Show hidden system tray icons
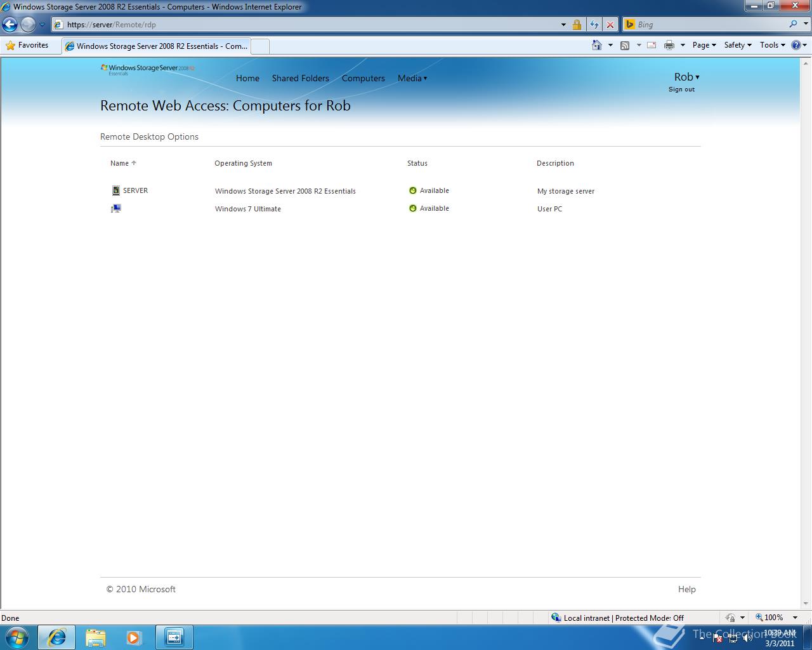 [x=702, y=638]
